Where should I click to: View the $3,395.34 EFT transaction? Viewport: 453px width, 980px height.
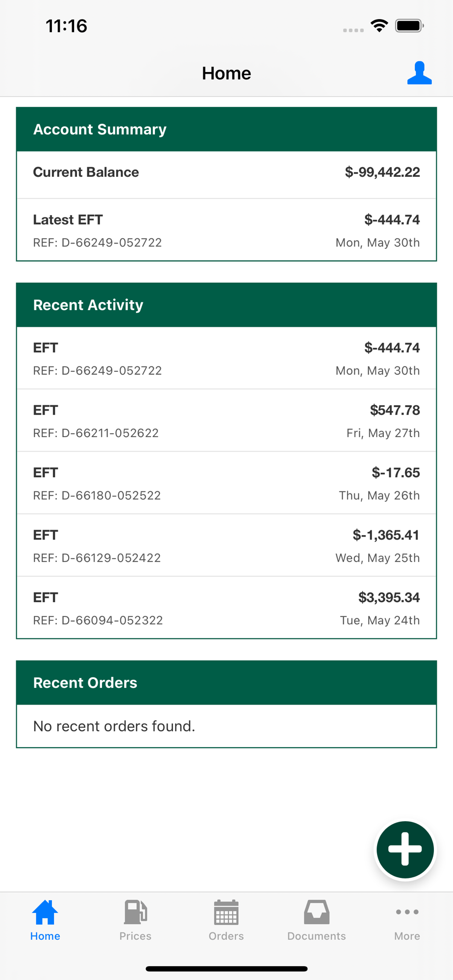pyautogui.click(x=226, y=608)
